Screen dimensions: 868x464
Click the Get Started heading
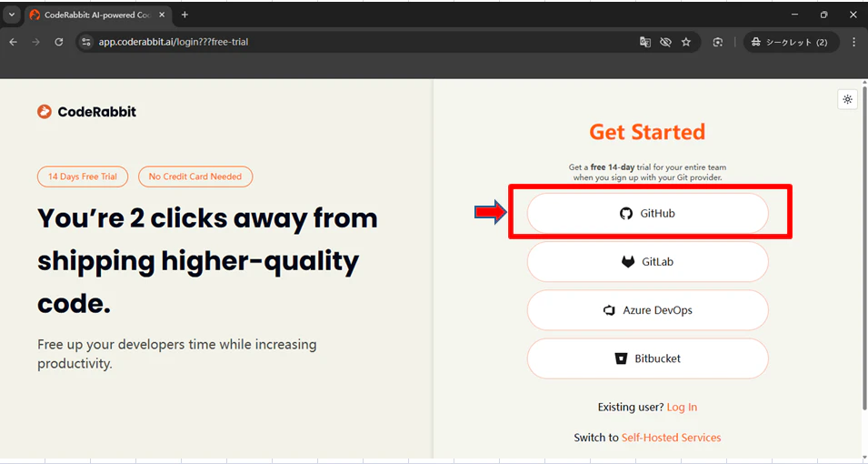[x=647, y=132]
